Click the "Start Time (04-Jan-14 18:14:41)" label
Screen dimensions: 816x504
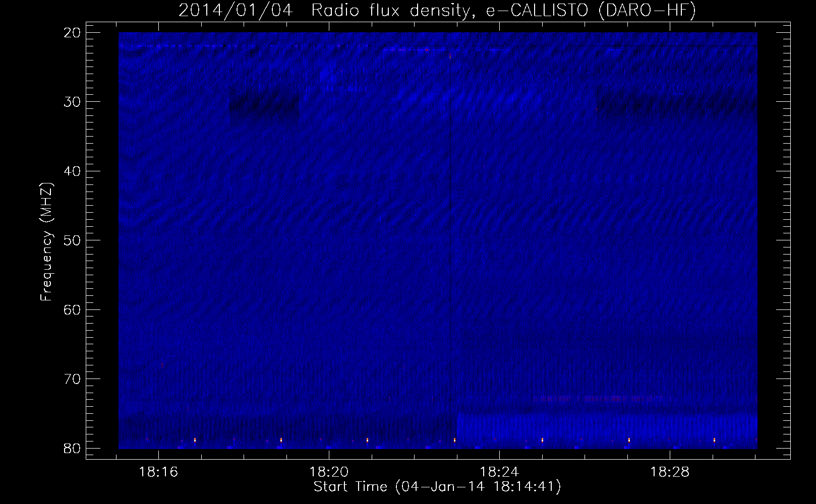tap(437, 487)
